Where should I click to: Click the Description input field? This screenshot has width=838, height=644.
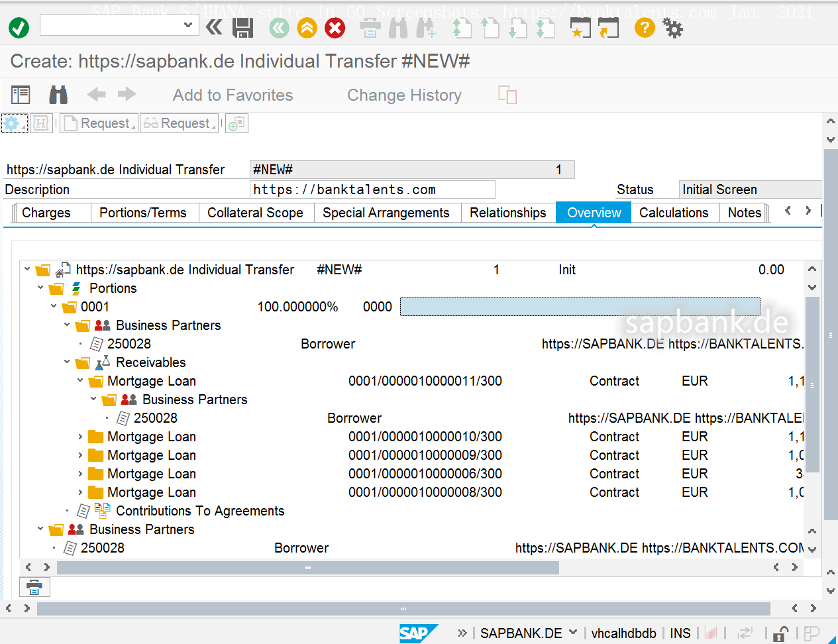[372, 189]
